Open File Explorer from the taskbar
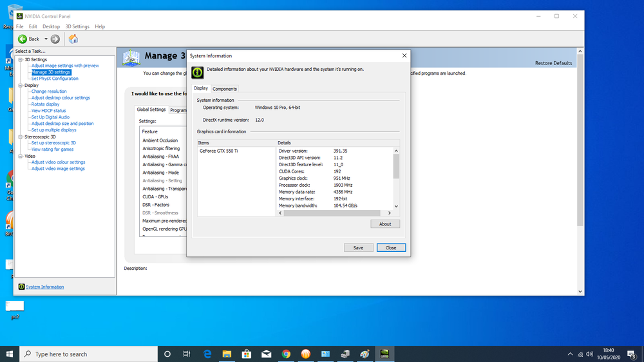The width and height of the screenshot is (644, 362). pyautogui.click(x=227, y=354)
